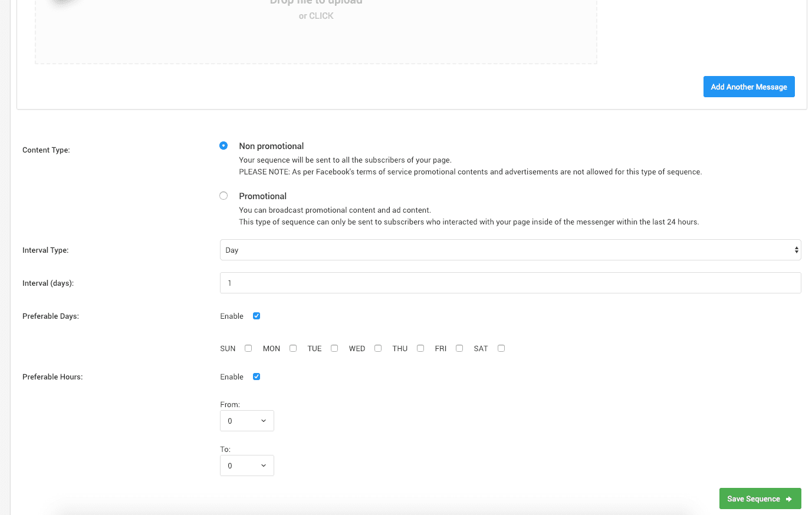
Task: Click the Interval (days) input field
Action: point(510,283)
